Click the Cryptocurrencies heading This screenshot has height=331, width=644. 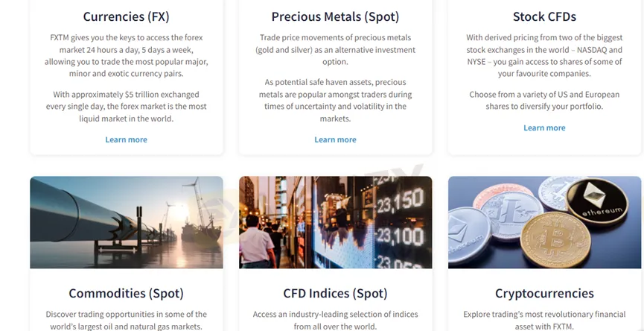(x=544, y=294)
